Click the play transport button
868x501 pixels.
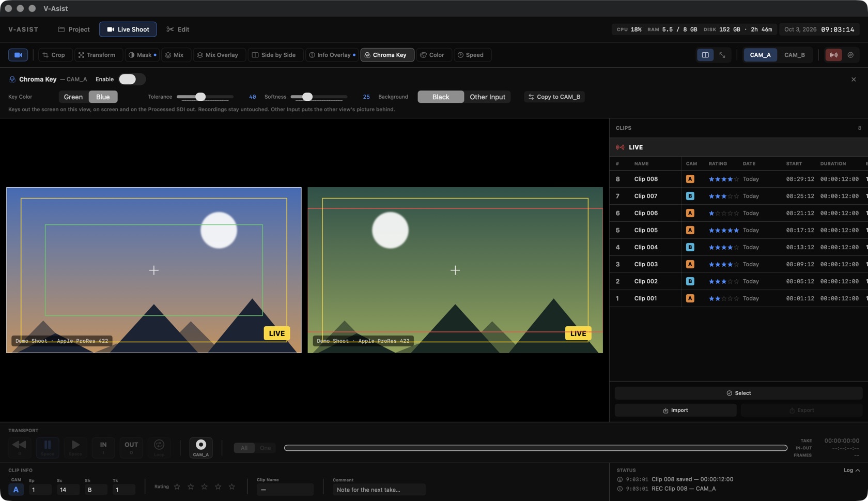pyautogui.click(x=75, y=447)
